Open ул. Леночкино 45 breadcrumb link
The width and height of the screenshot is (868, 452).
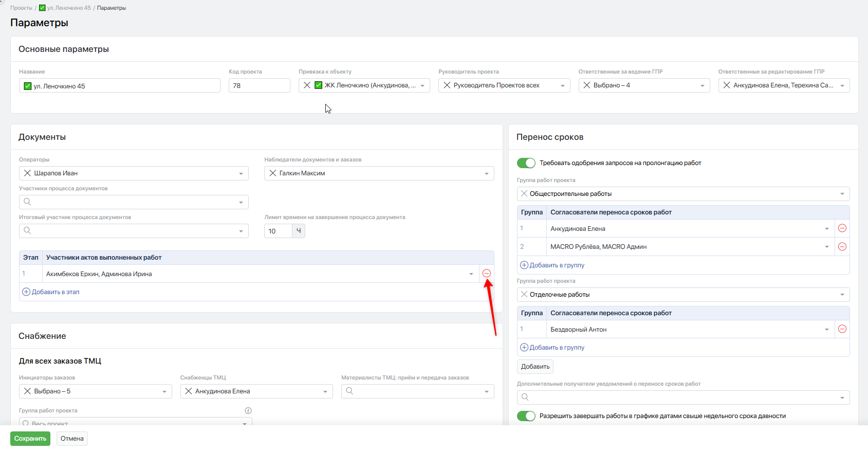(x=68, y=8)
